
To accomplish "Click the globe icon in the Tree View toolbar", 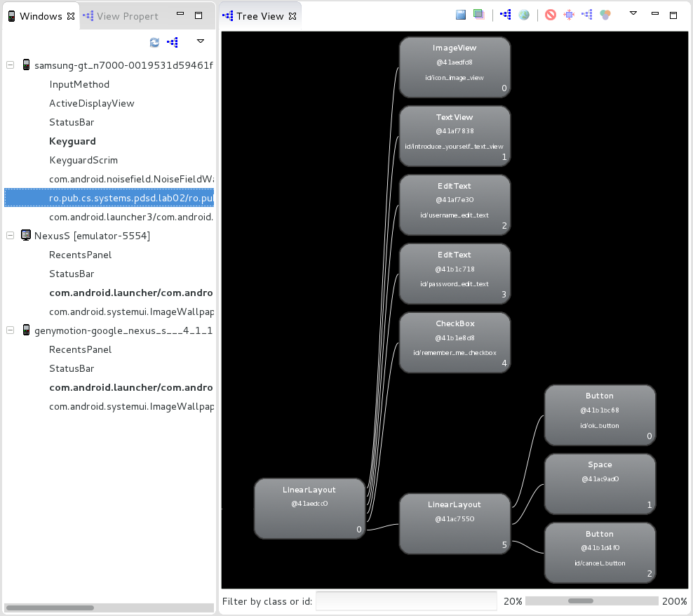I will click(x=524, y=15).
